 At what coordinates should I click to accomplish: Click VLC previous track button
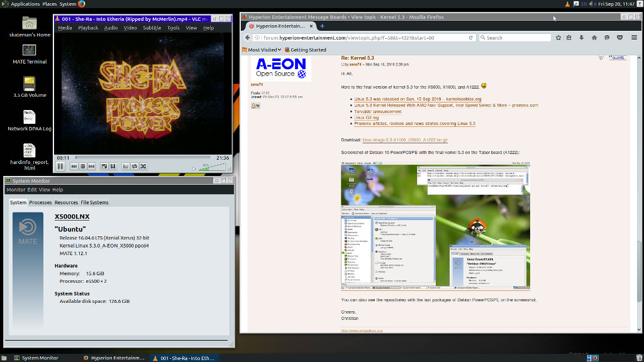[x=74, y=166]
